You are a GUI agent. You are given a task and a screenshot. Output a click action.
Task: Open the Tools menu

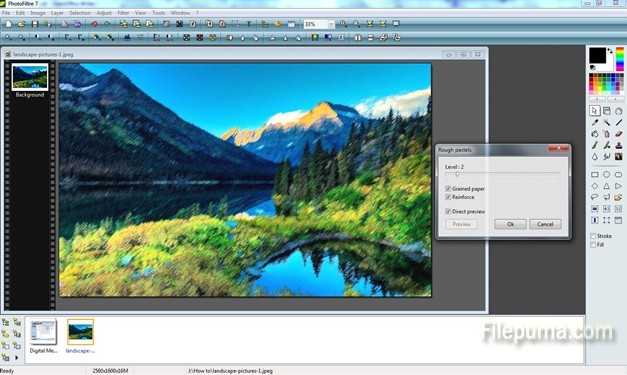[158, 13]
